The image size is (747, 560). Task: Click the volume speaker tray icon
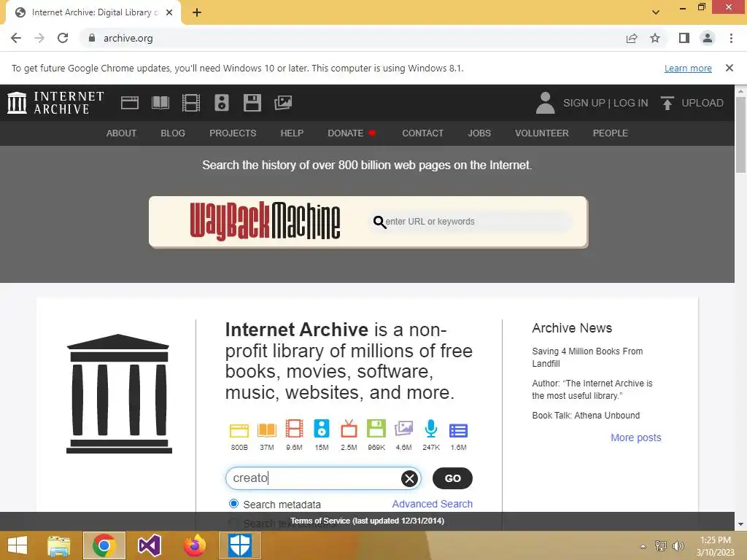[x=678, y=546]
